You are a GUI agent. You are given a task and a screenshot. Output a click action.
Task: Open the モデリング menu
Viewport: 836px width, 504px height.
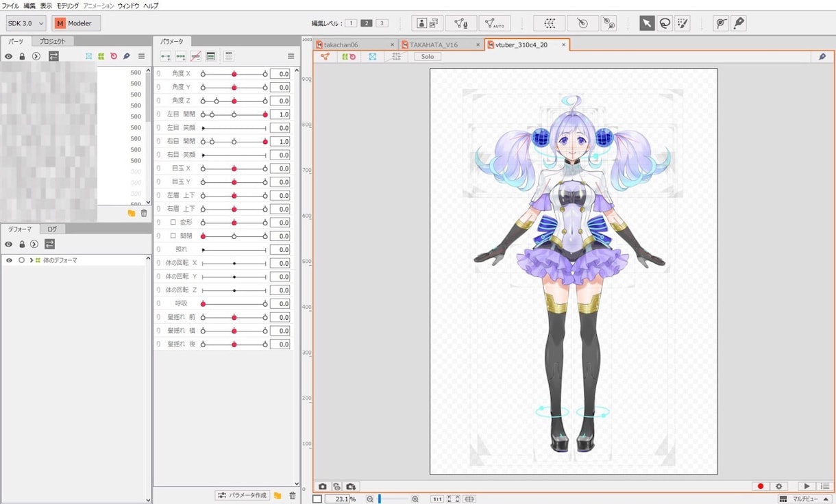68,5
